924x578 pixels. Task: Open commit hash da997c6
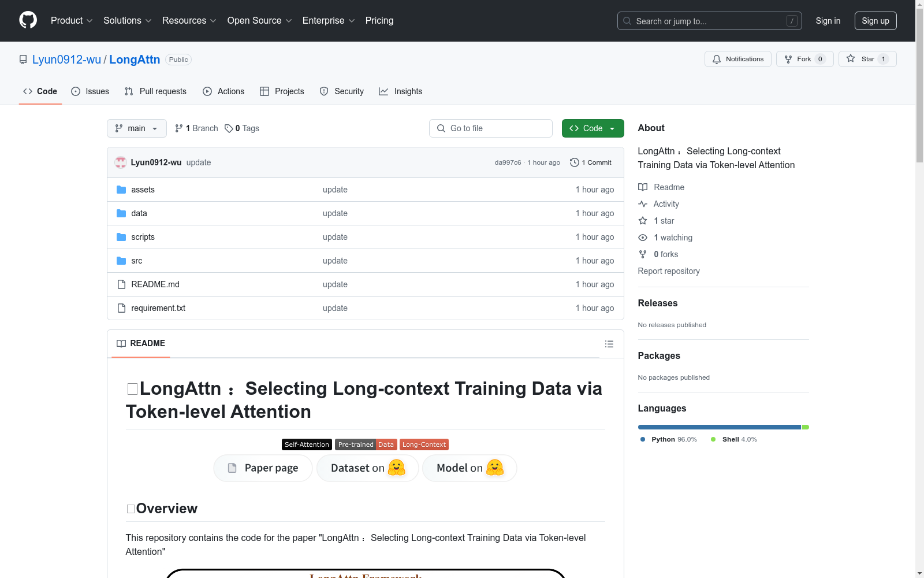click(508, 162)
